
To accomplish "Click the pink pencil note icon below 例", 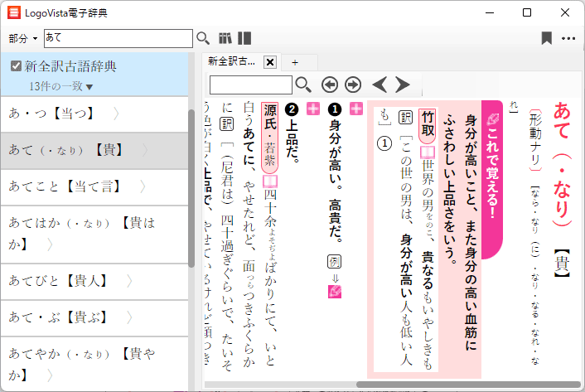I will [x=335, y=292].
